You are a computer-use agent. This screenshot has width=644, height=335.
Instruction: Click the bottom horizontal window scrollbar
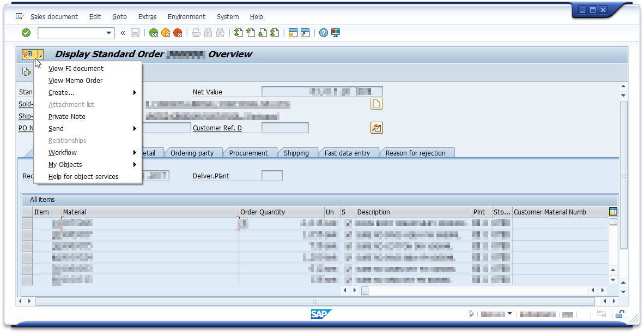(x=315, y=301)
